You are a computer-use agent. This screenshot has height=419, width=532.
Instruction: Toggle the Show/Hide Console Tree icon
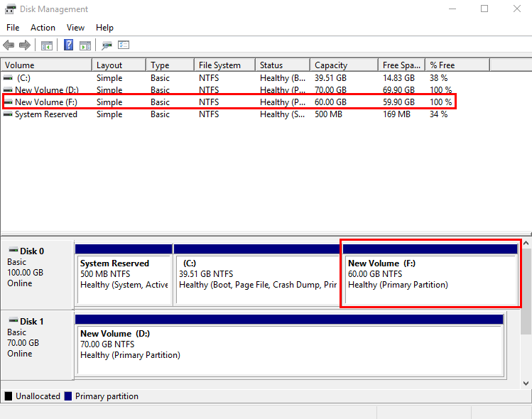(x=46, y=45)
